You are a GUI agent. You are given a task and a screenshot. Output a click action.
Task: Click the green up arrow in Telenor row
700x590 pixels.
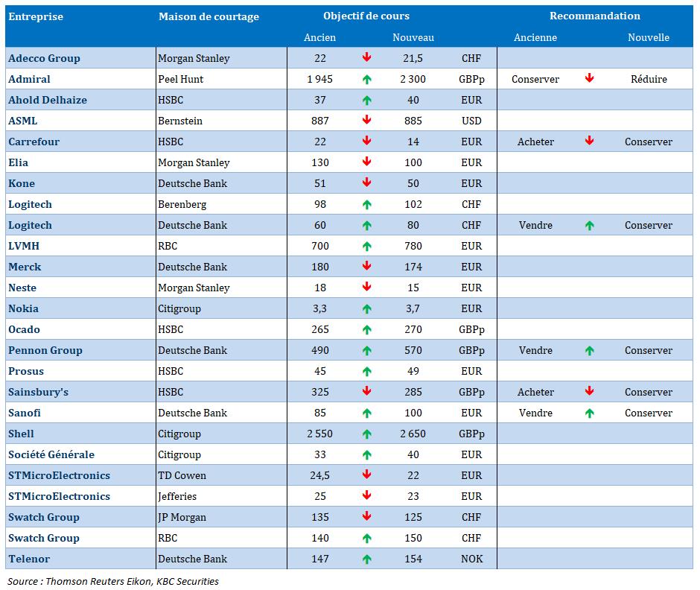(x=366, y=559)
